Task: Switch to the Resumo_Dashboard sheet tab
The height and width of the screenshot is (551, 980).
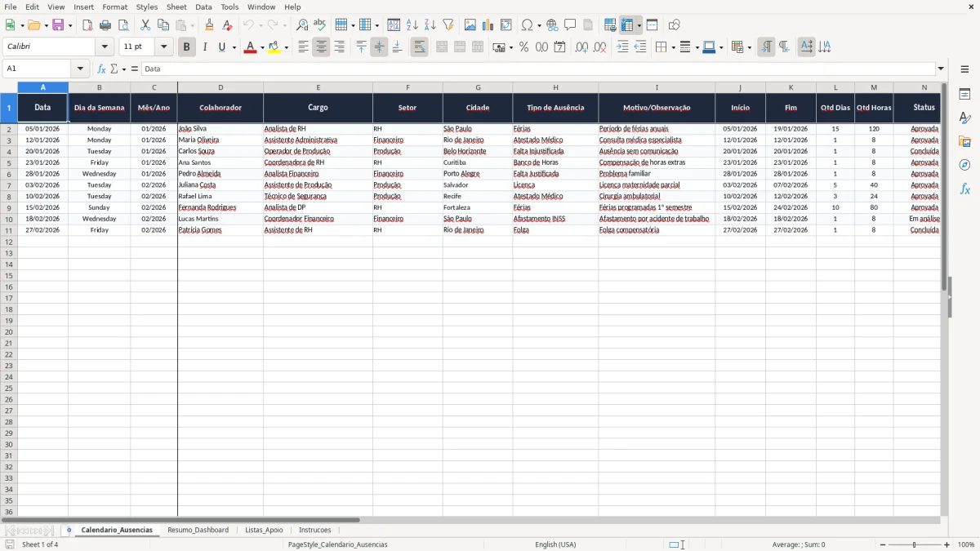Action: 198,530
